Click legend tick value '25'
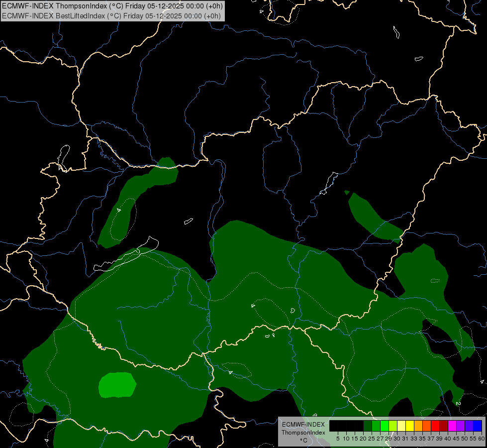The width and height of the screenshot is (487, 448). point(372,439)
